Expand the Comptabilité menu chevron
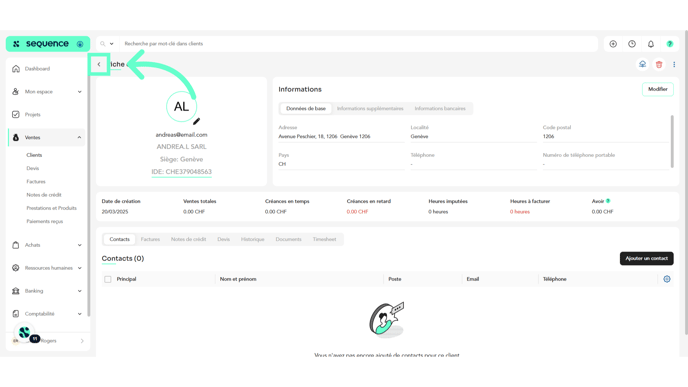The image size is (688, 387). pos(79,314)
